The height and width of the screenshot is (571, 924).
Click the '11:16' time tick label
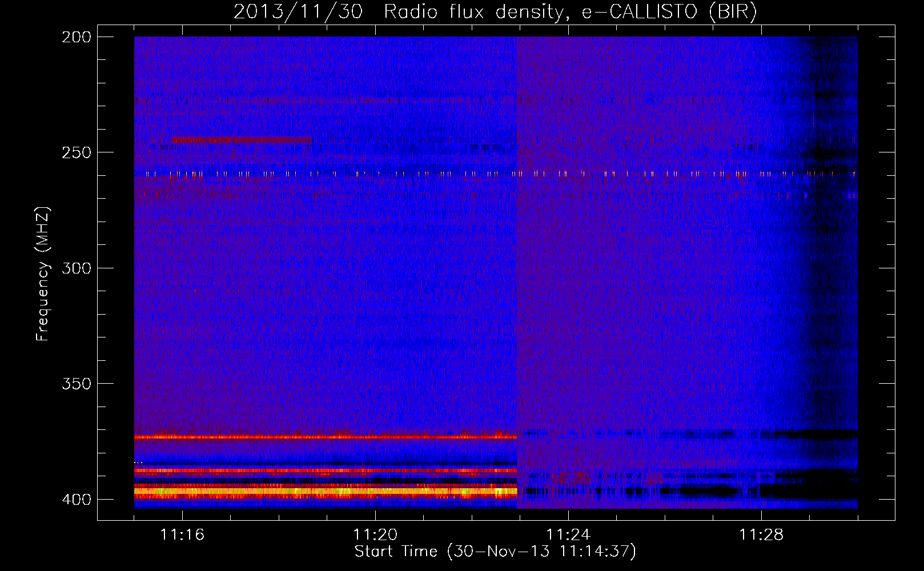tap(182, 535)
